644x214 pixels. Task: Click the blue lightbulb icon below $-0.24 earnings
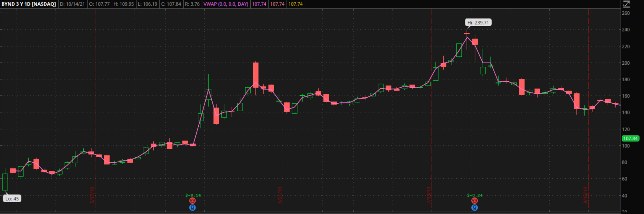point(475,207)
